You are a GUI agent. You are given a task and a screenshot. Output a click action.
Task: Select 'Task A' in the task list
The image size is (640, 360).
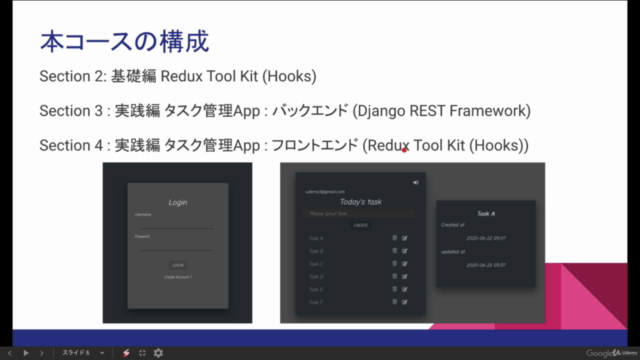(x=316, y=238)
